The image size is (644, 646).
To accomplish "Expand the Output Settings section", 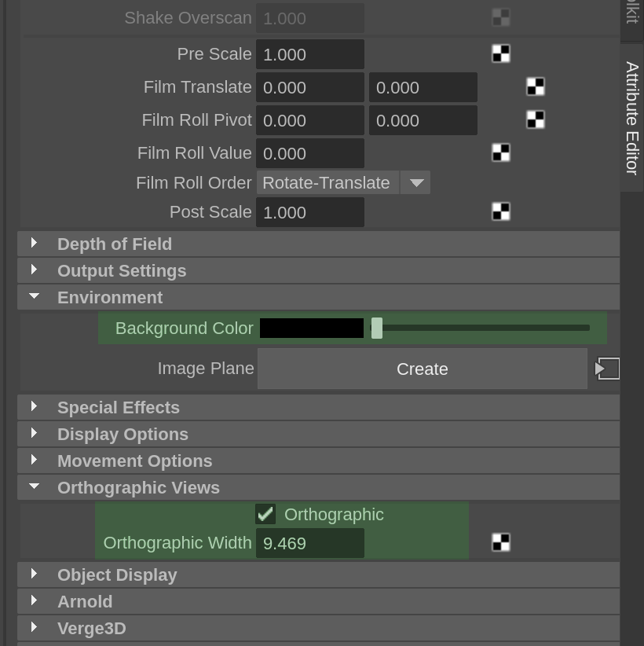I will 318,270.
